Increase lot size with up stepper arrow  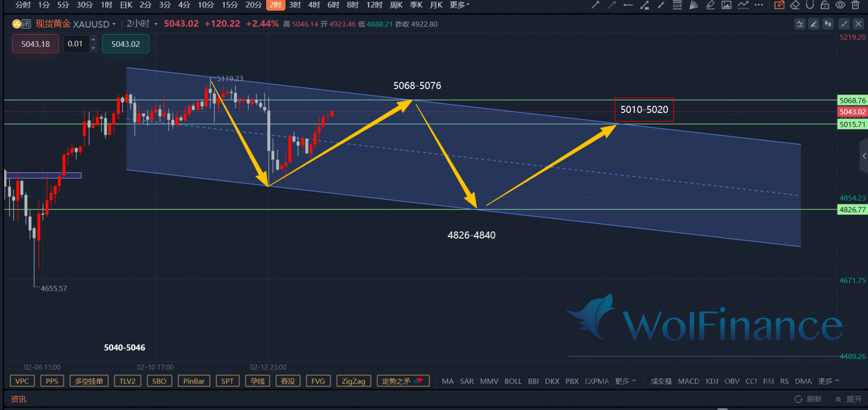point(93,40)
